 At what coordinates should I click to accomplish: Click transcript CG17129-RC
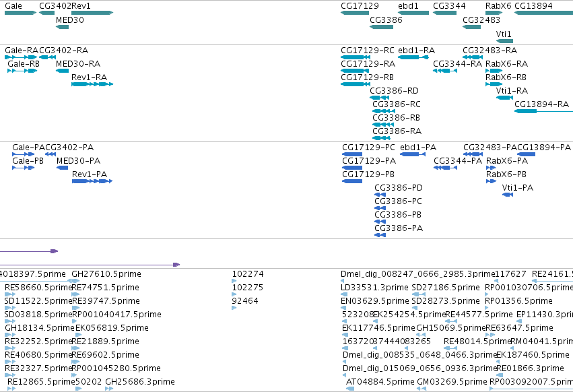tap(356, 57)
